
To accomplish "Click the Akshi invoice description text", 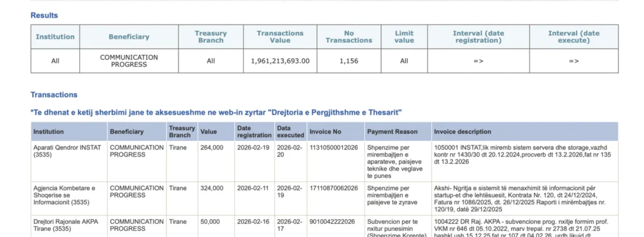I will pyautogui.click(x=519, y=199).
